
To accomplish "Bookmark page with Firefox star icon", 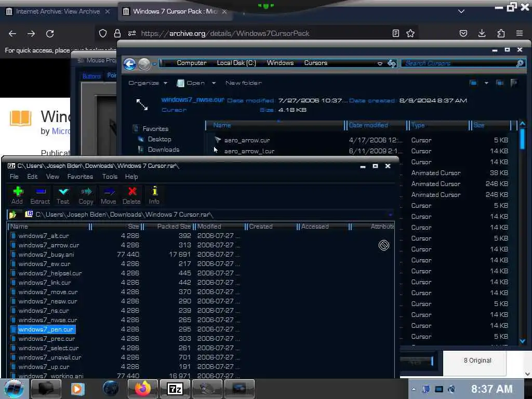I will 410,33.
